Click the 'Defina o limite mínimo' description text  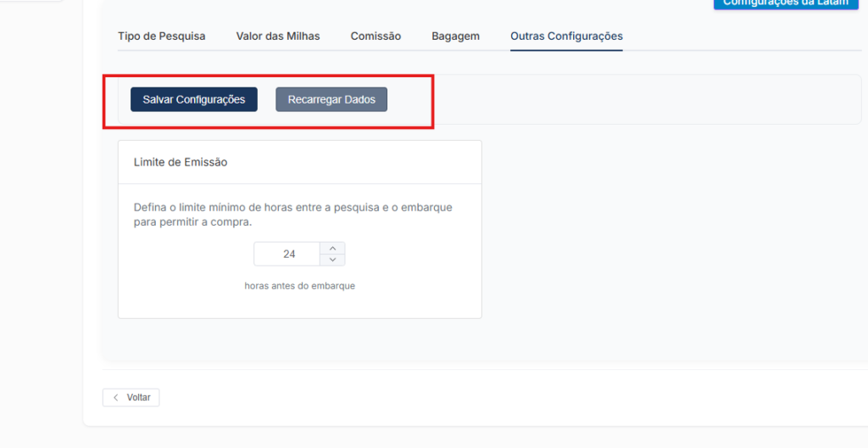[x=292, y=215]
